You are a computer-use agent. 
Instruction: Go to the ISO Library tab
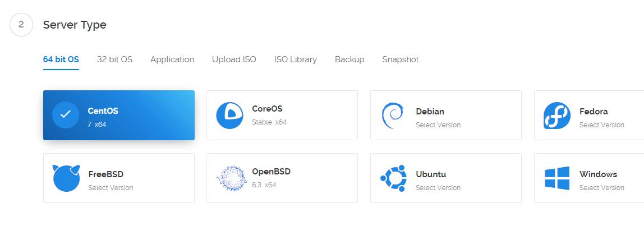(296, 59)
